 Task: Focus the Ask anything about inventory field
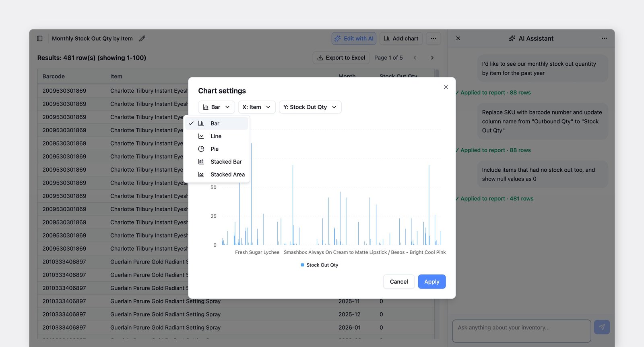click(x=522, y=331)
